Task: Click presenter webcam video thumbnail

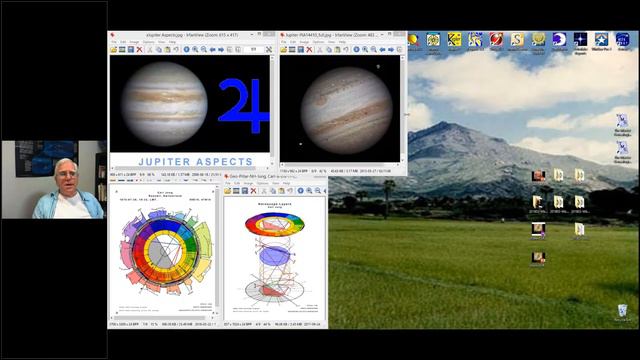Action: tap(53, 180)
